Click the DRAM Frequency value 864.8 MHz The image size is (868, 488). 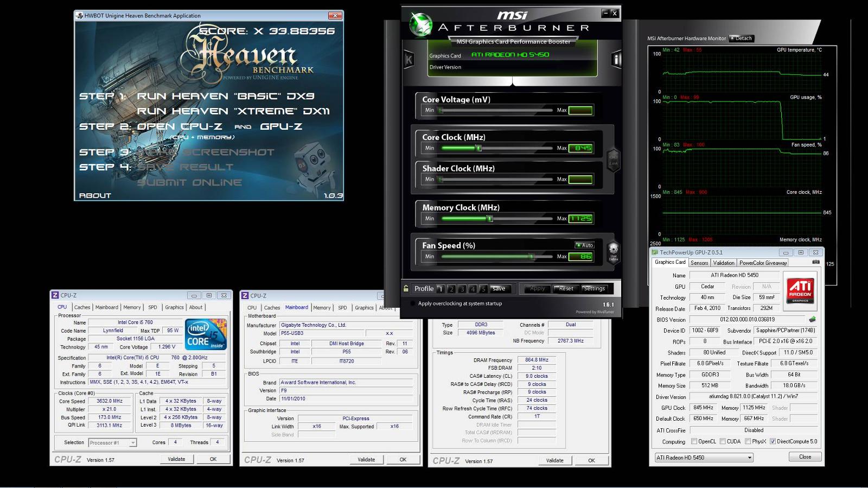(537, 360)
